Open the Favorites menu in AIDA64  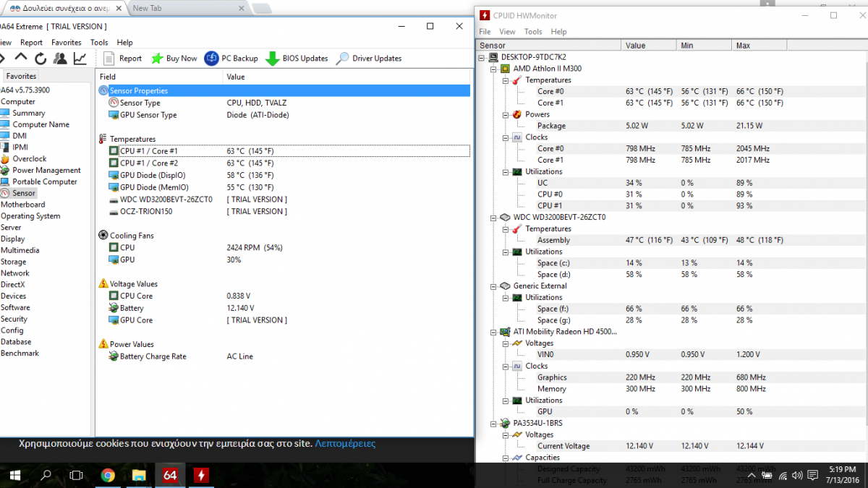[x=67, y=43]
